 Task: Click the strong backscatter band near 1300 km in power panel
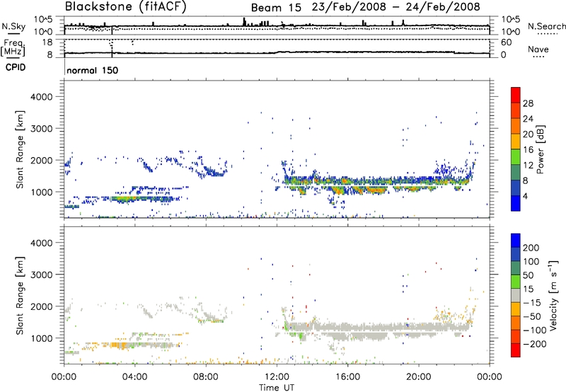point(377,180)
